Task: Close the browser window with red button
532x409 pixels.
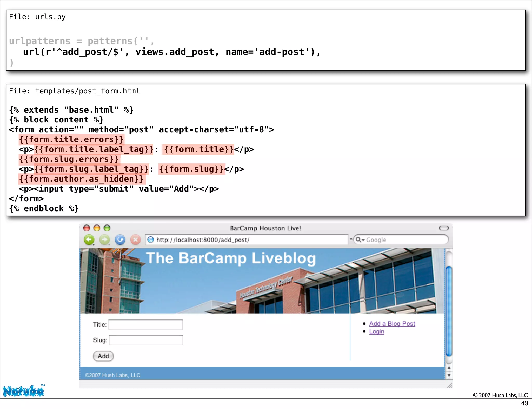Action: coord(87,228)
